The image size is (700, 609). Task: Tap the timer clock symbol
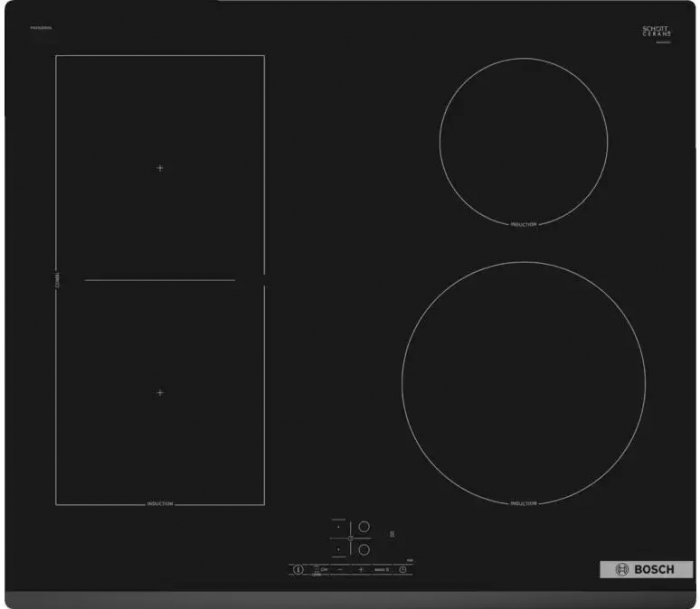point(403,569)
